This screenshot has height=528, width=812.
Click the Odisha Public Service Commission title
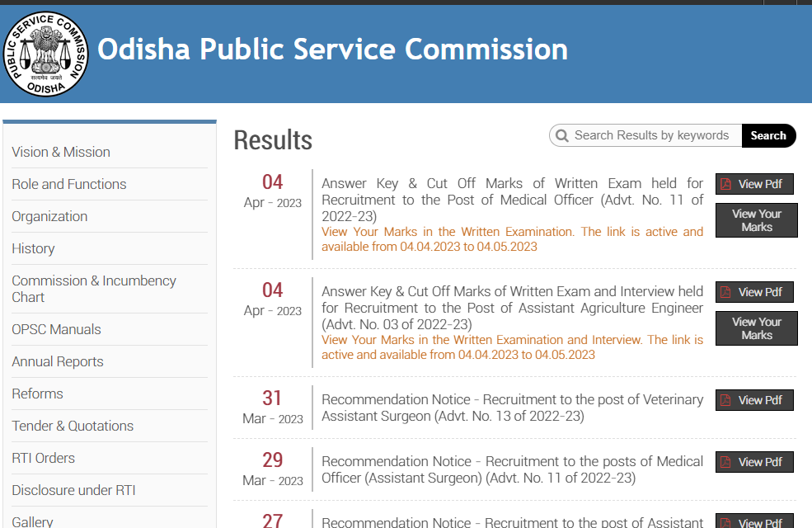click(x=332, y=49)
